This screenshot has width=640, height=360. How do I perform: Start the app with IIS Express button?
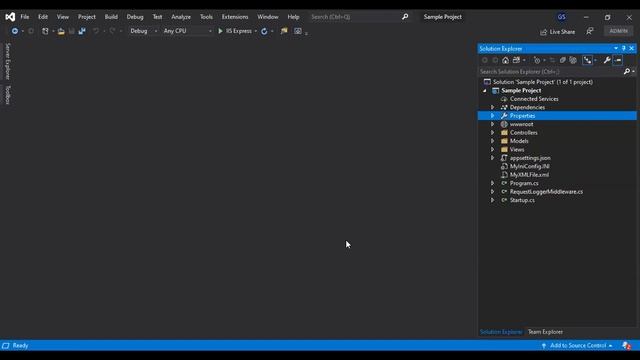point(235,31)
